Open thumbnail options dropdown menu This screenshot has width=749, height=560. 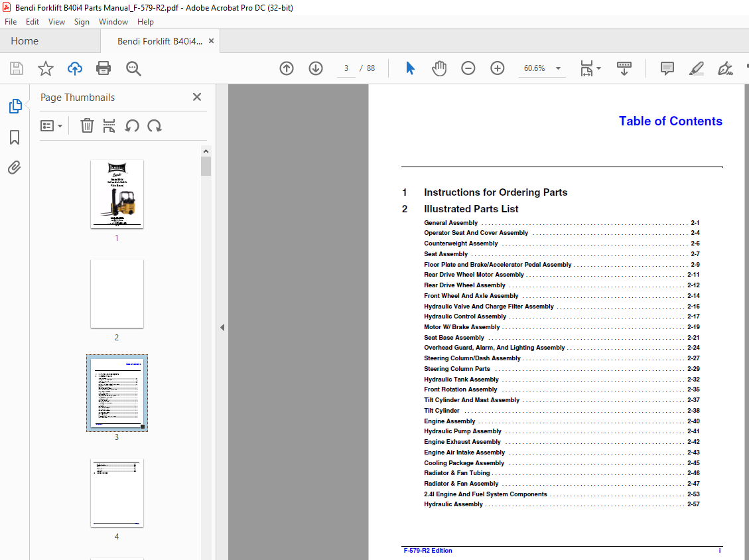(x=51, y=125)
